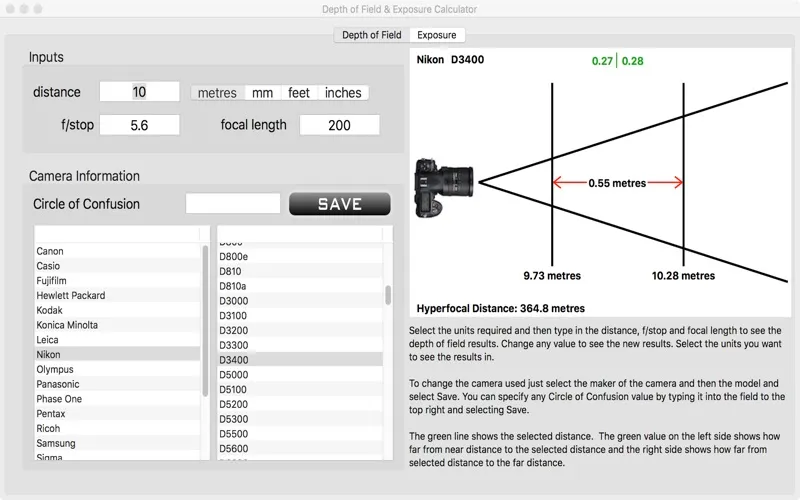
Task: Choose metres as the distance unit
Action: coord(217,93)
